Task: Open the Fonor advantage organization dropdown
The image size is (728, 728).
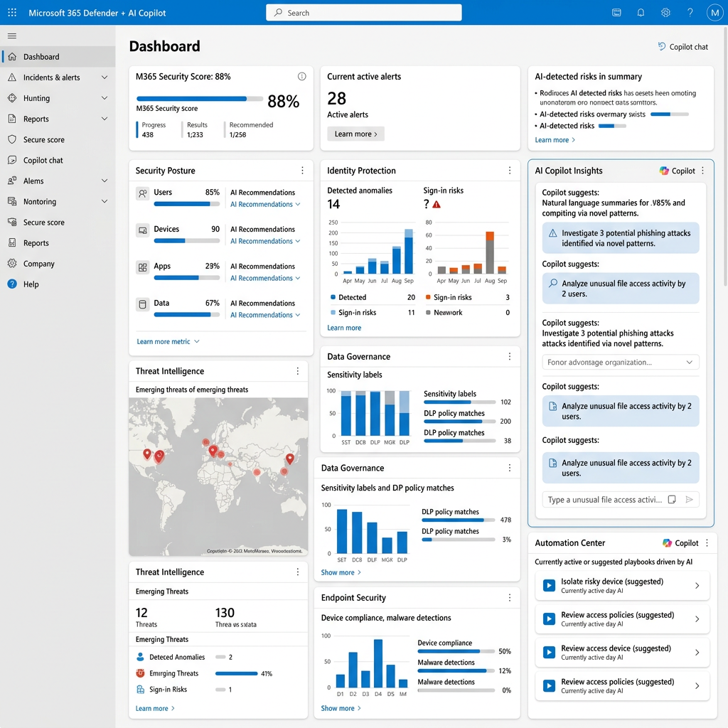Action: [620, 362]
